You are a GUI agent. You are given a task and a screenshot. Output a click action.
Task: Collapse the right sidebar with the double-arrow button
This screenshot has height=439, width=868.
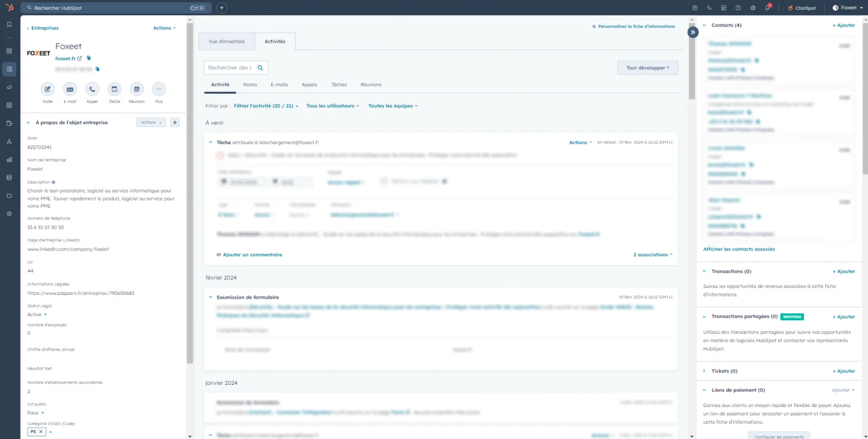pos(693,32)
